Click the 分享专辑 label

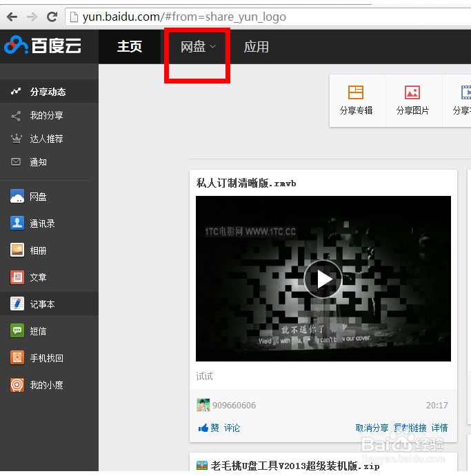pyautogui.click(x=356, y=110)
